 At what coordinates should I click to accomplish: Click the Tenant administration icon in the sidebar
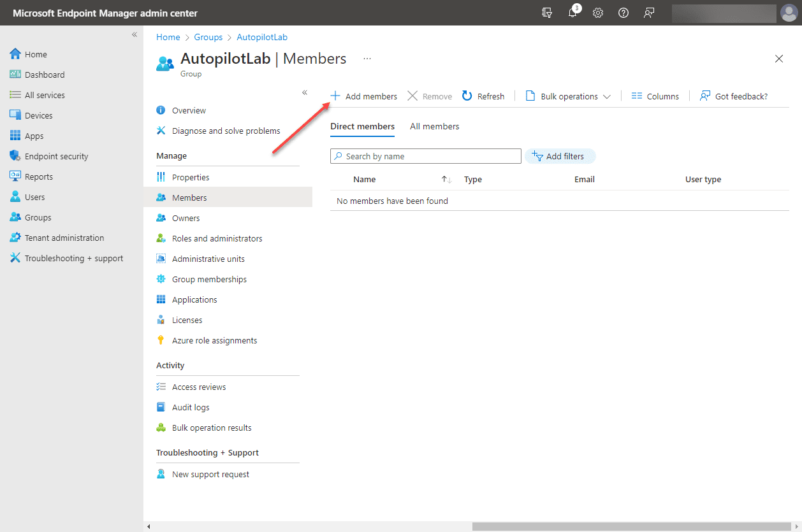click(15, 237)
